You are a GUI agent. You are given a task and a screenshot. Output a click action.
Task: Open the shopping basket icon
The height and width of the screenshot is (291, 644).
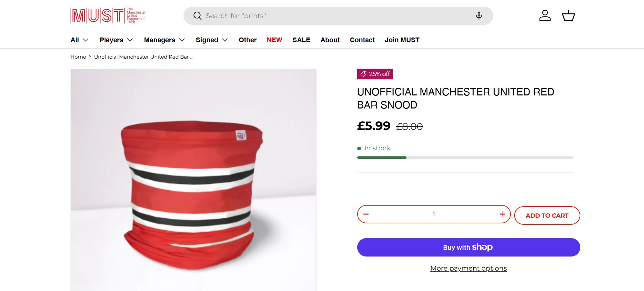(568, 16)
